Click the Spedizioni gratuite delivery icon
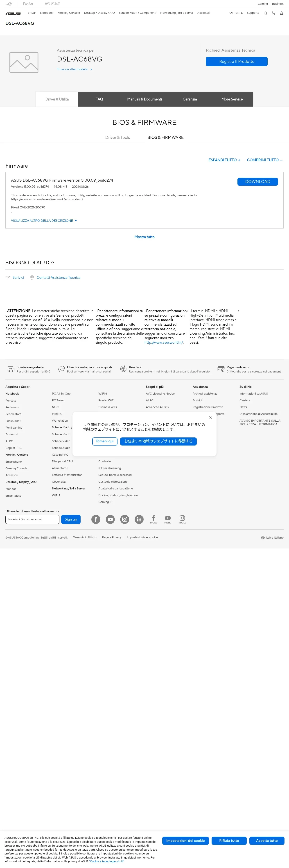This screenshot has width=289, height=868. 11,369
